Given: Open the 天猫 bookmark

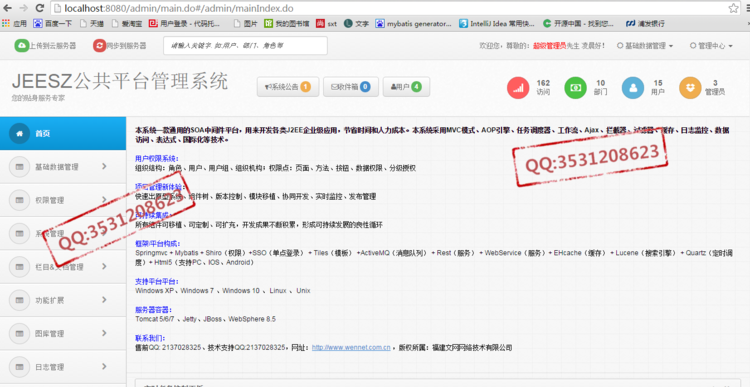Looking at the screenshot, I should coord(92,23).
